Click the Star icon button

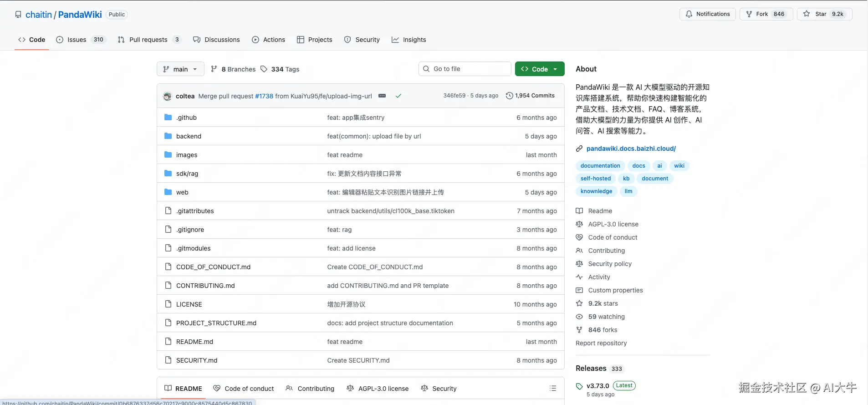pos(807,14)
